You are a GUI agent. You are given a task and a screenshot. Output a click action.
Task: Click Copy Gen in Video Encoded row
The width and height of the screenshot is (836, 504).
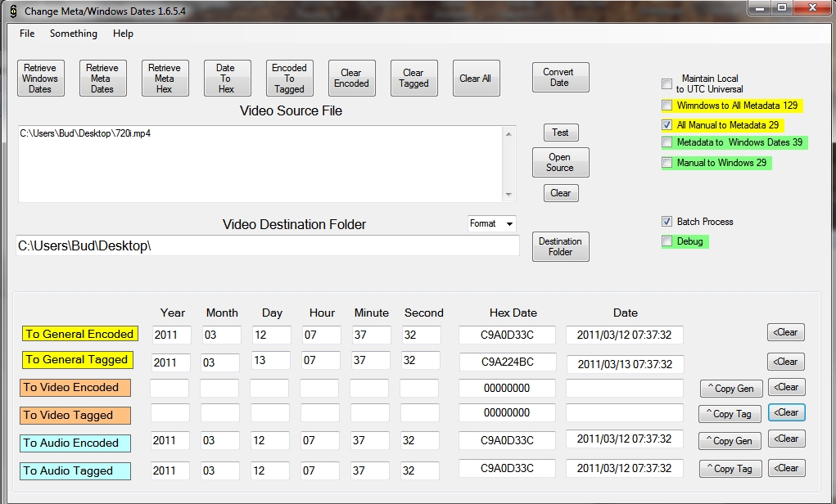731,389
